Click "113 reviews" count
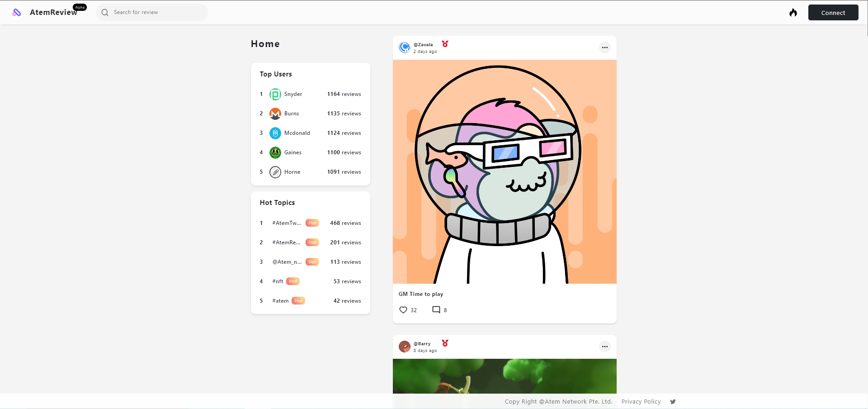This screenshot has height=409, width=868. coord(345,262)
